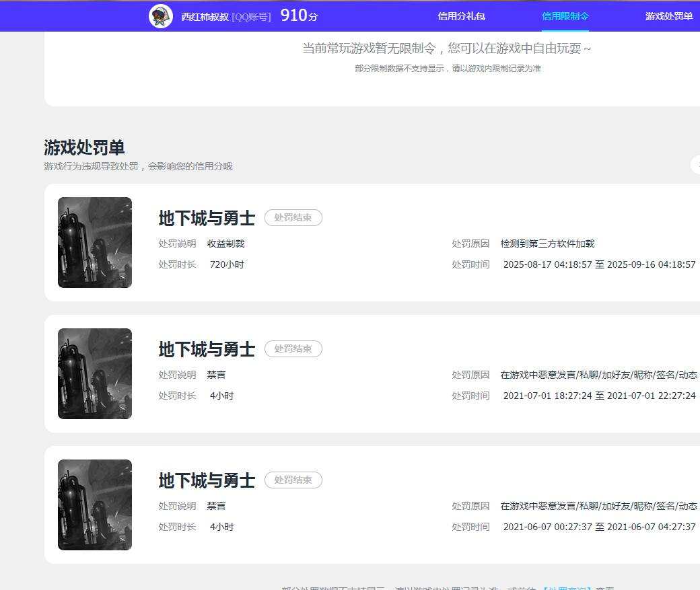Click time range 2021-07-01 18:27:24
The width and height of the screenshot is (700, 590).
(600, 396)
